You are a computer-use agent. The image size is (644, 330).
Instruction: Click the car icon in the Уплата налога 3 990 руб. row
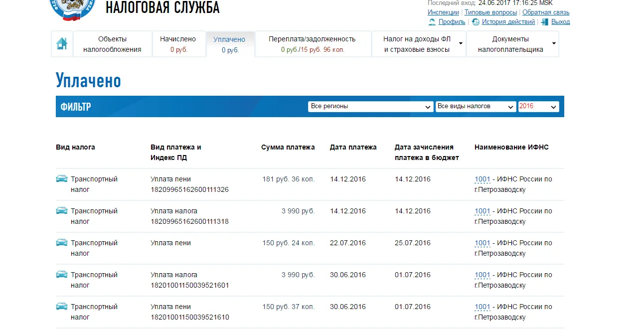[x=62, y=210]
